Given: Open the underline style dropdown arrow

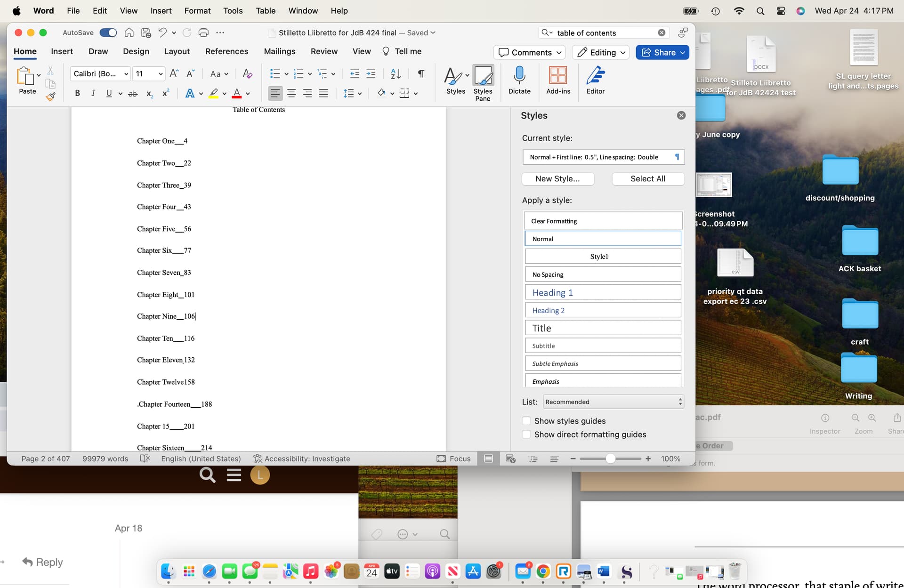Looking at the screenshot, I should pyautogui.click(x=121, y=94).
